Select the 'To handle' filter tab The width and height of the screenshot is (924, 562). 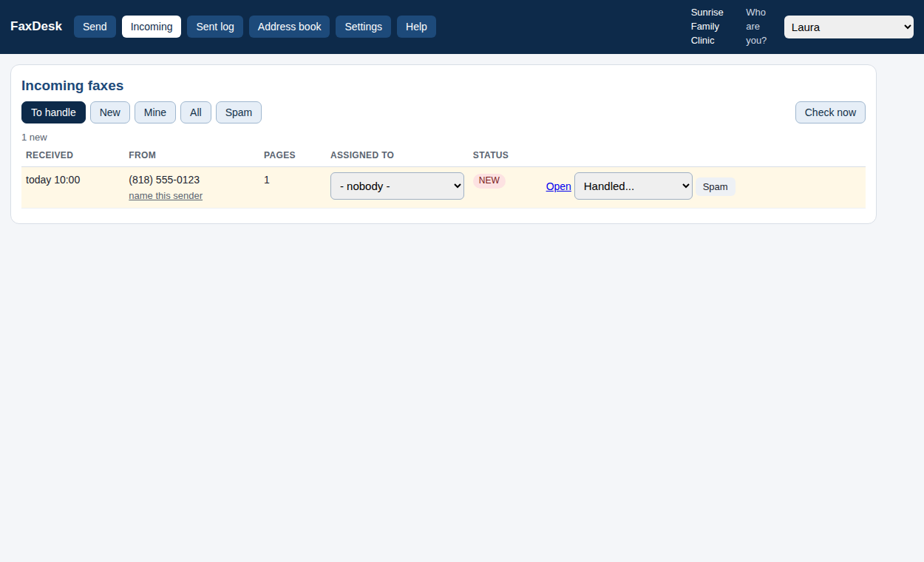53,112
